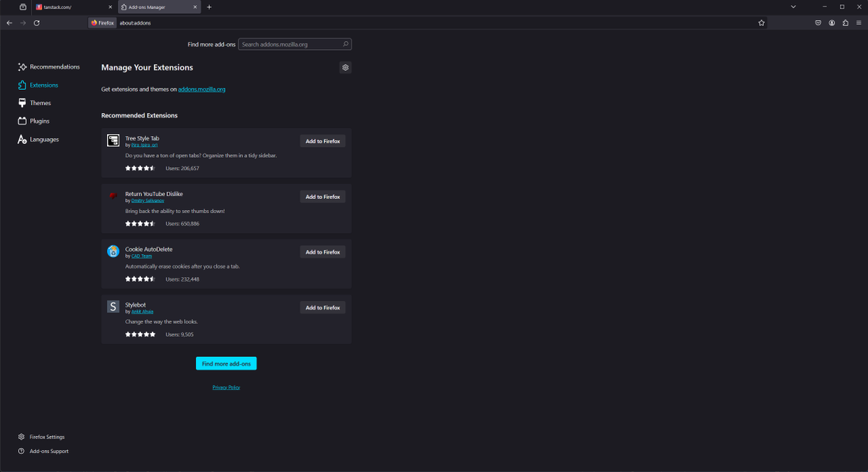The height and width of the screenshot is (472, 868).
Task: Open the Ankit Ahuja author link
Action: click(142, 311)
